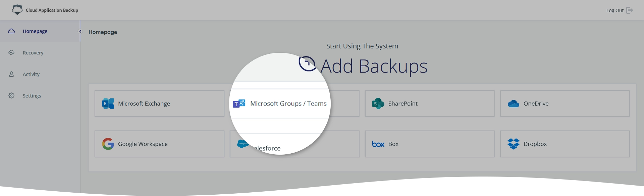Click the Cloud Application Backup logo icon
This screenshot has width=644, height=196.
click(x=17, y=10)
